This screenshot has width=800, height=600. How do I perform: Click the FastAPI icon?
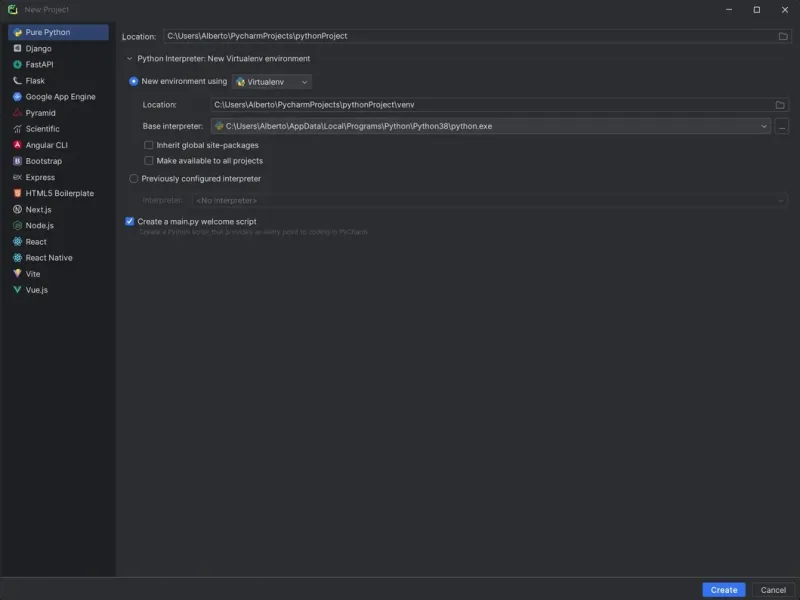17,64
